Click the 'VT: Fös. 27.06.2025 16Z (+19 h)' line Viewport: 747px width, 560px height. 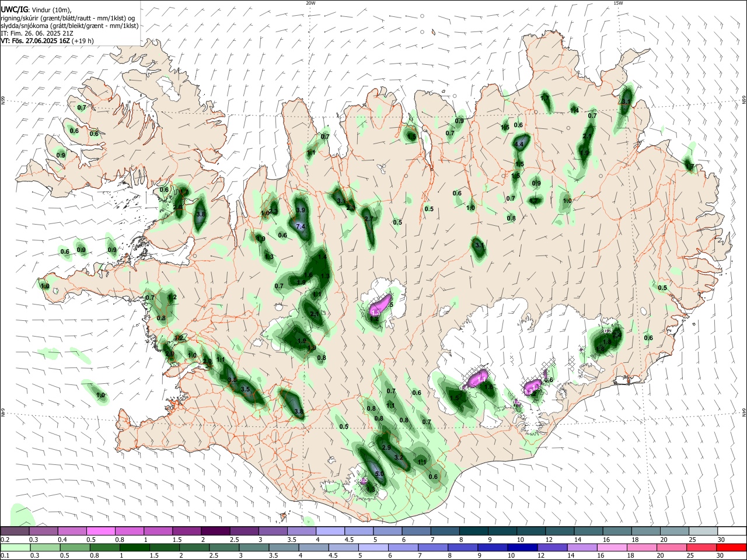(47, 41)
